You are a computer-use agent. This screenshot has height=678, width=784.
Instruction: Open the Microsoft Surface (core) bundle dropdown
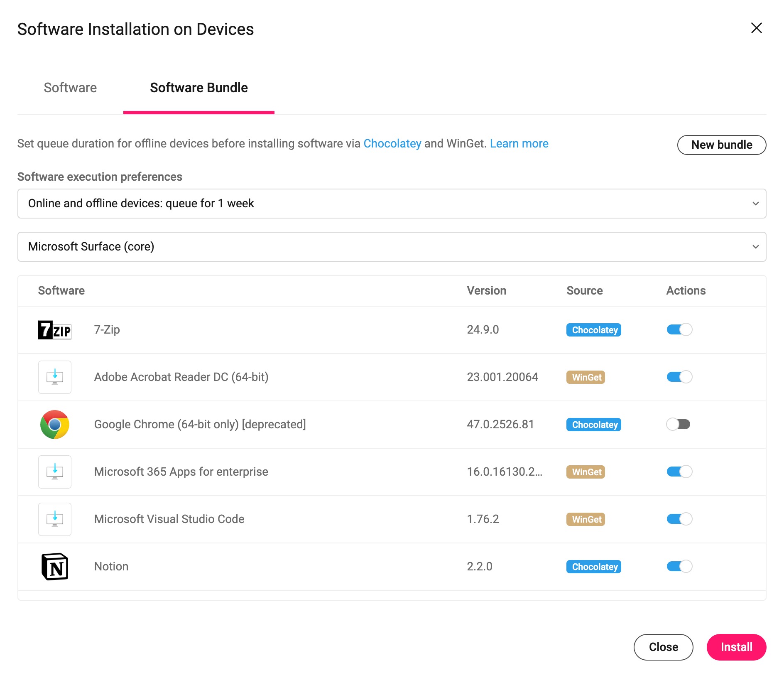[392, 247]
